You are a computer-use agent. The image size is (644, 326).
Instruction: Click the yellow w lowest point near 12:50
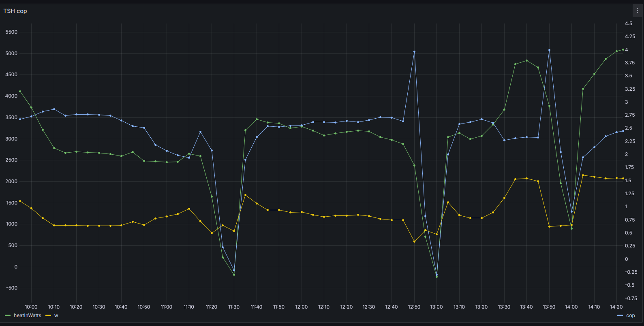pyautogui.click(x=414, y=241)
